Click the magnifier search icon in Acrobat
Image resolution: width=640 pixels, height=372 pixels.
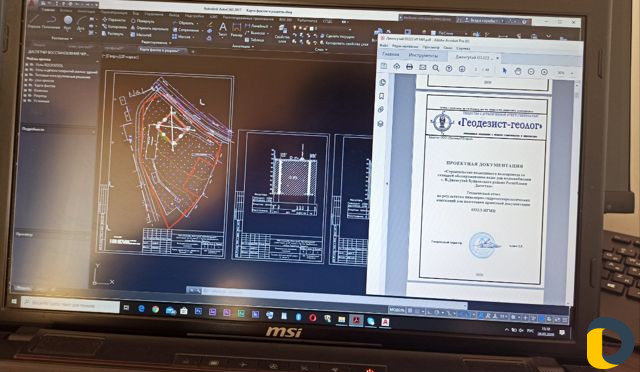pos(436,68)
